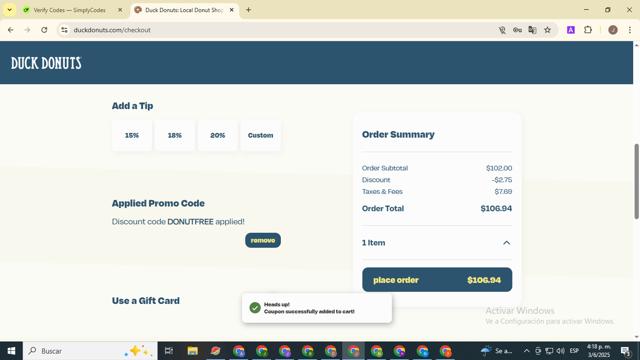
Task: Select the Duck Donuts tab
Action: (184, 10)
